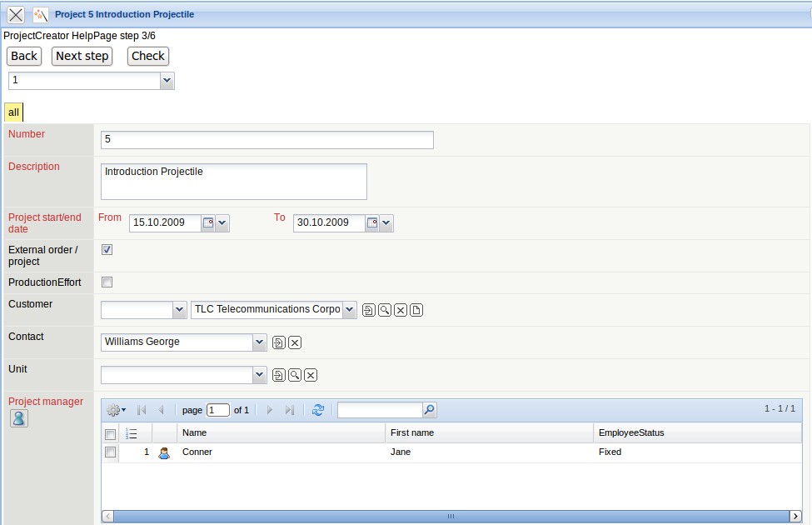
Task: Open the Unit dropdown list
Action: 259,375
